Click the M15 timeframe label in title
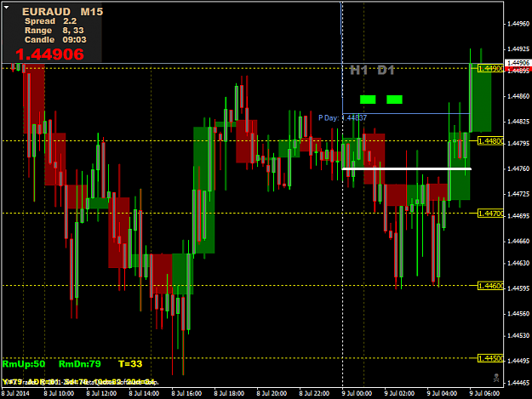 tap(92, 12)
